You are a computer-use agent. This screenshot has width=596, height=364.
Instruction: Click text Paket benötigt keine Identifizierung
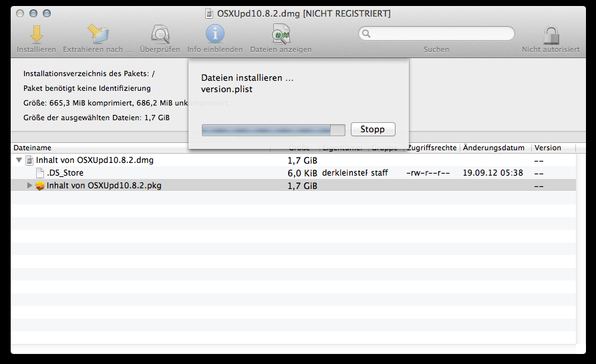(87, 89)
